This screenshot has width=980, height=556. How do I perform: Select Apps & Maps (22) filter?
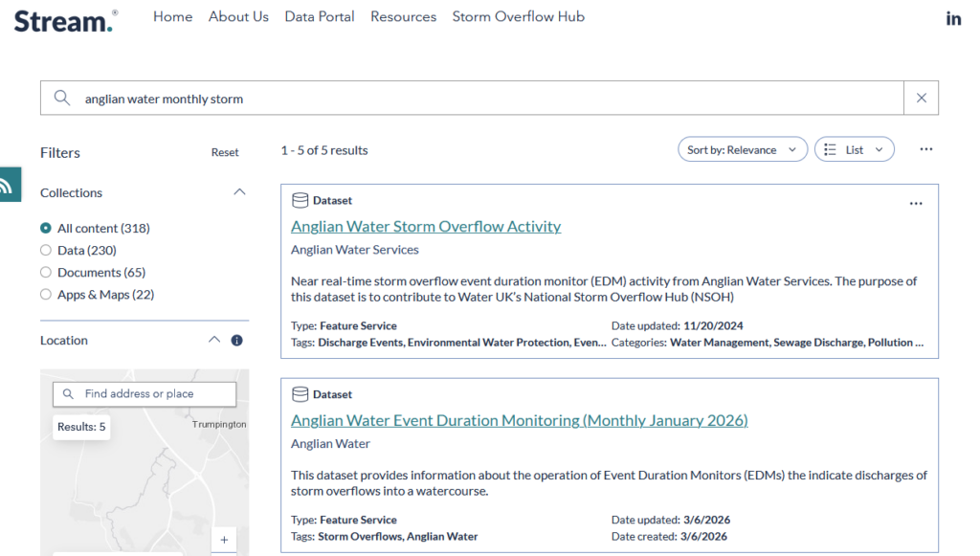click(x=46, y=295)
